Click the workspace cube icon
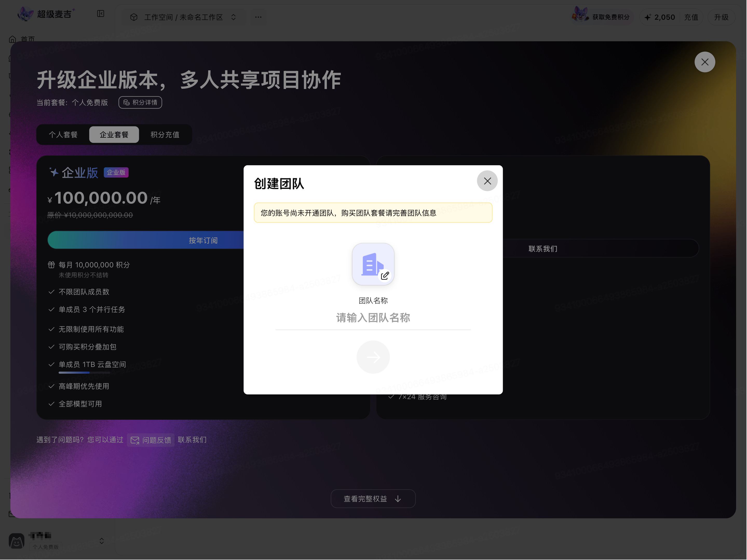This screenshot has height=560, width=747. point(134,17)
